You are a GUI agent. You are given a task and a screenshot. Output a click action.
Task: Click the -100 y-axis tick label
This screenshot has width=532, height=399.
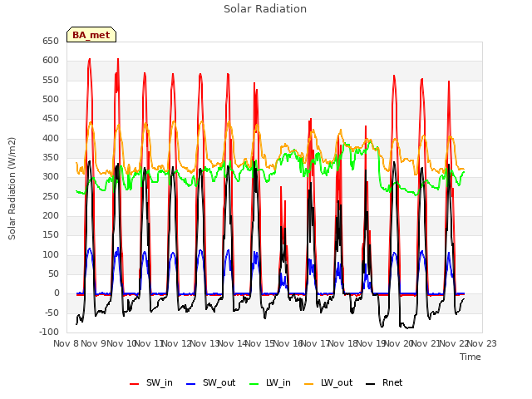pyautogui.click(x=49, y=332)
